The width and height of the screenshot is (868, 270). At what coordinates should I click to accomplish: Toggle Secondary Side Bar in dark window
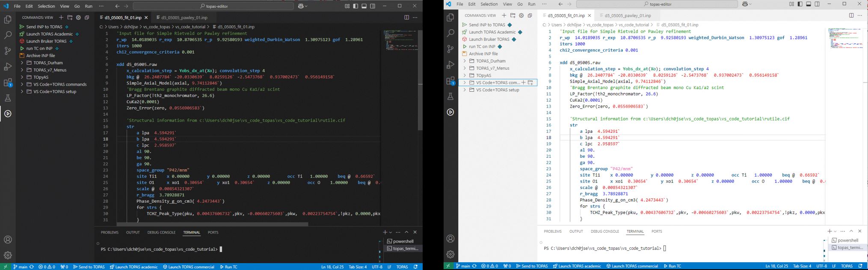[x=373, y=6]
